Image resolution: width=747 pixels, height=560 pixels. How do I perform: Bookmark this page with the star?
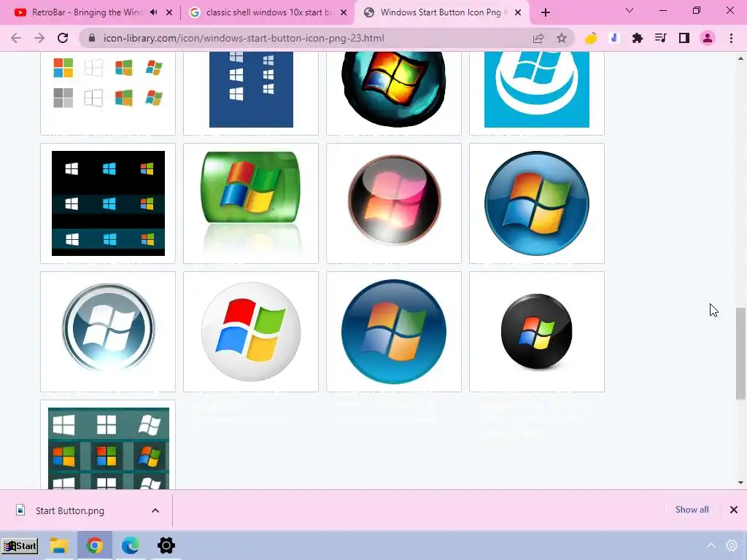pos(562,38)
